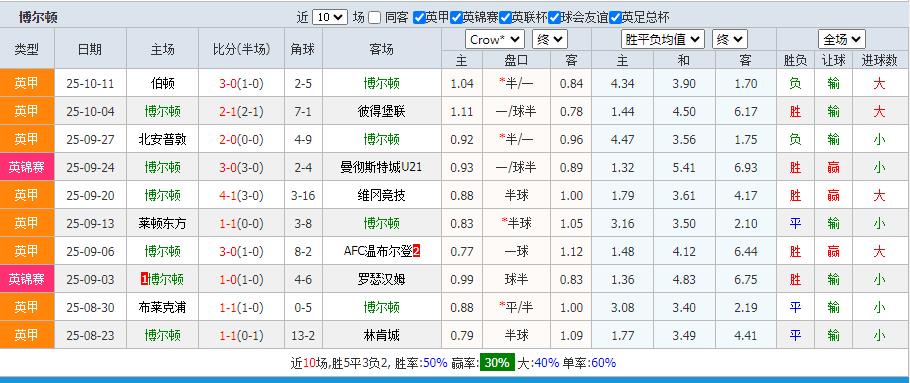Open 曼彻斯特城U21 team link
This screenshot has height=383, width=910.
click(x=381, y=168)
